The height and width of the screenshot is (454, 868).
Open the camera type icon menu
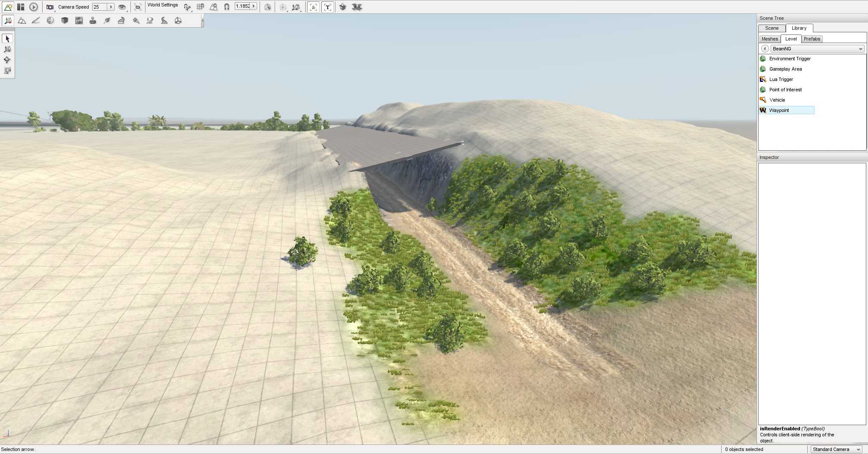(x=50, y=7)
